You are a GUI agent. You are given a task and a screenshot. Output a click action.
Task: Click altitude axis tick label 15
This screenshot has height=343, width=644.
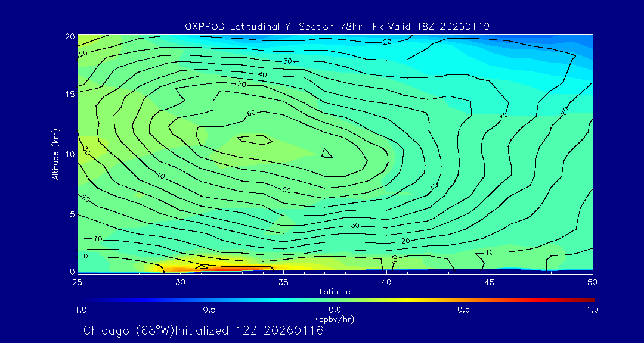point(68,94)
